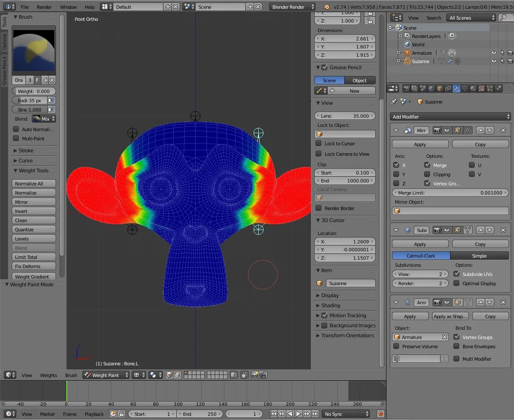Pin the properties context with pushpin
This screenshot has width=514, height=420.
pyautogui.click(x=394, y=101)
